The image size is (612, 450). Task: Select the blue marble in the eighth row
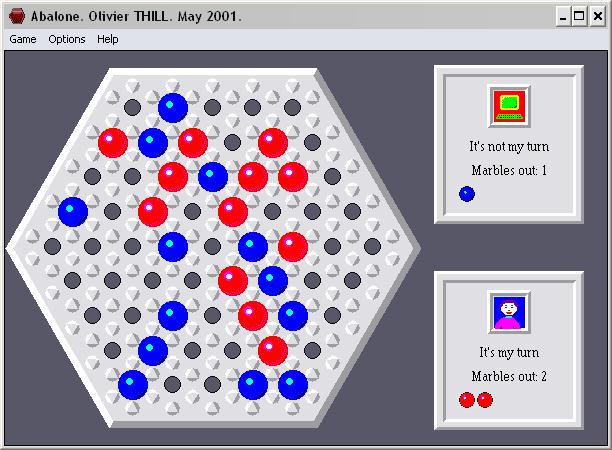coord(153,350)
